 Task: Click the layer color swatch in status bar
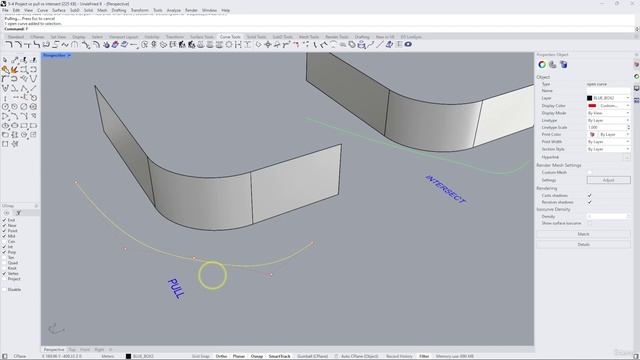128,356
